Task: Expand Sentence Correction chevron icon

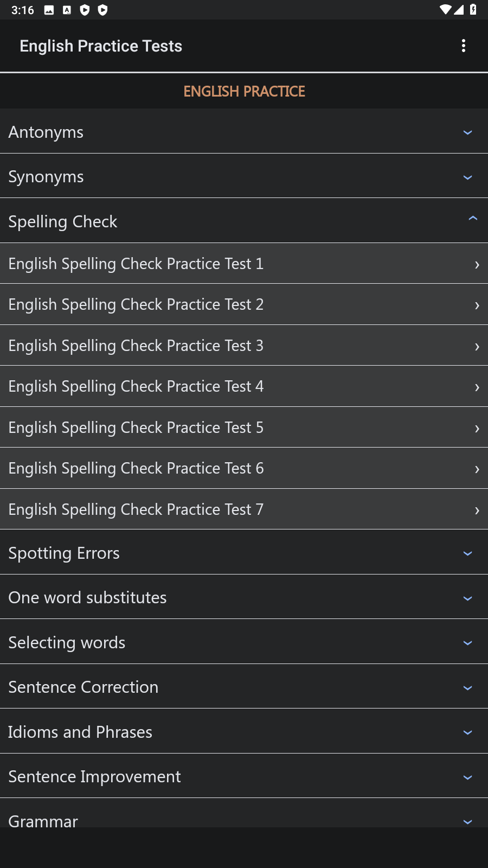Action: [x=467, y=688]
